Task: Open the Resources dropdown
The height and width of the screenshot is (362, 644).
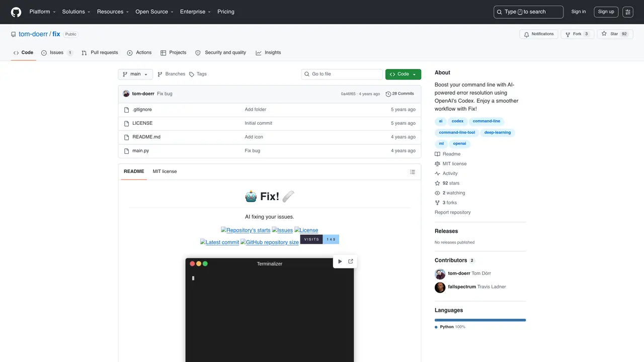Action: (x=113, y=12)
